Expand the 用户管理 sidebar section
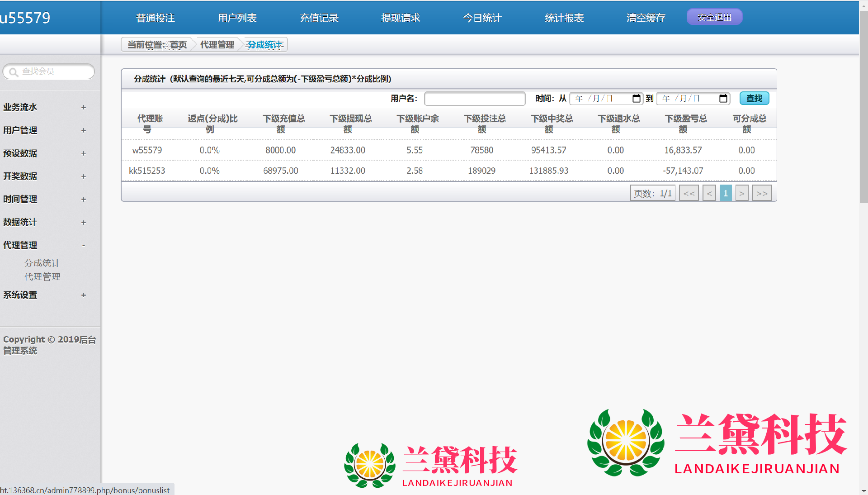This screenshot has height=495, width=868. (x=83, y=130)
